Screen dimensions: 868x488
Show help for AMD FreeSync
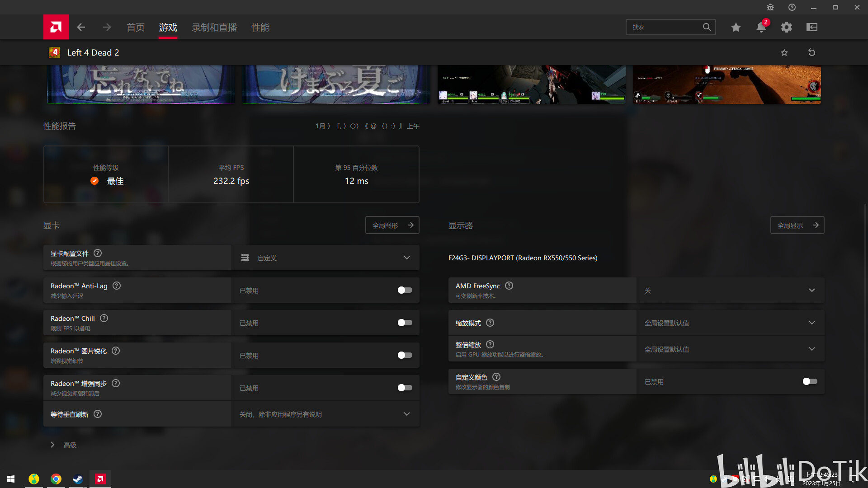pos(509,286)
